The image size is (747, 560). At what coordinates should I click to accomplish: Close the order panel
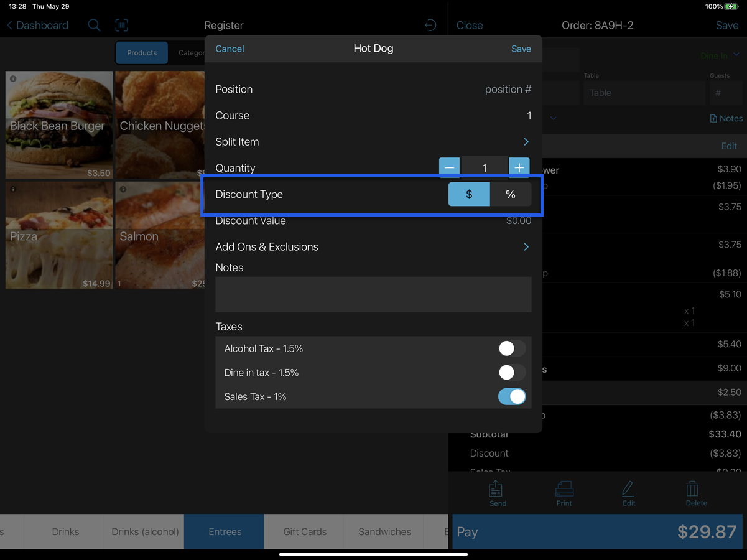click(x=470, y=26)
